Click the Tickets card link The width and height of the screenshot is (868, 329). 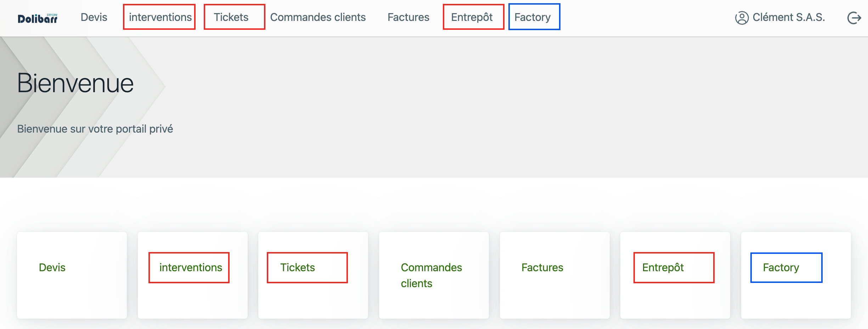298,267
